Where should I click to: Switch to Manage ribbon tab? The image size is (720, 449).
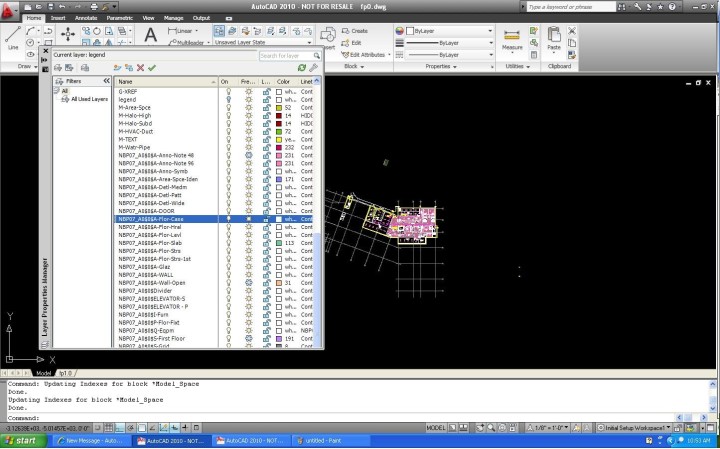[x=174, y=18]
